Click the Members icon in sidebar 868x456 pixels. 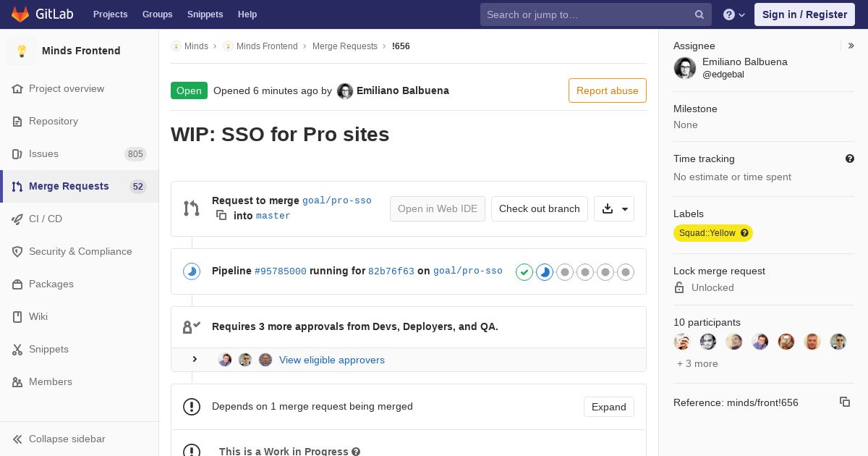pyautogui.click(x=17, y=382)
